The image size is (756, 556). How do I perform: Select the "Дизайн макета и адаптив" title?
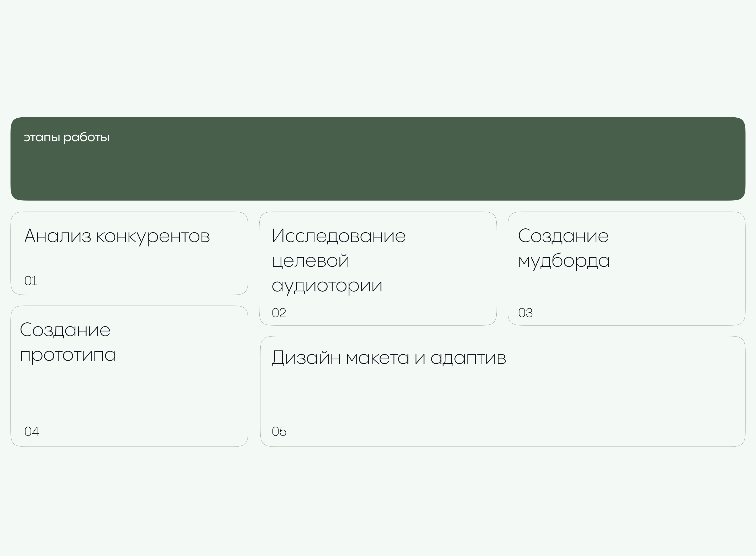(x=388, y=358)
